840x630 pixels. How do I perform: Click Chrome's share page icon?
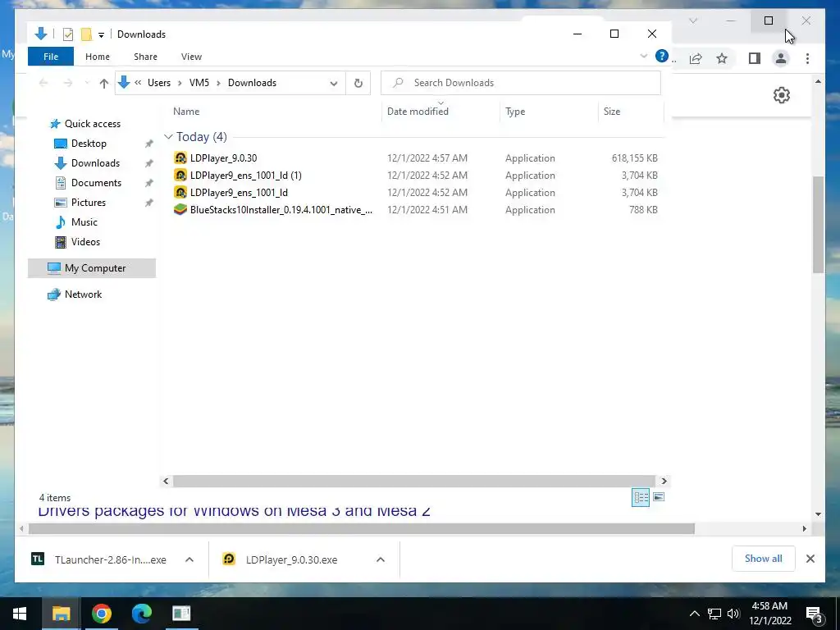pyautogui.click(x=696, y=58)
